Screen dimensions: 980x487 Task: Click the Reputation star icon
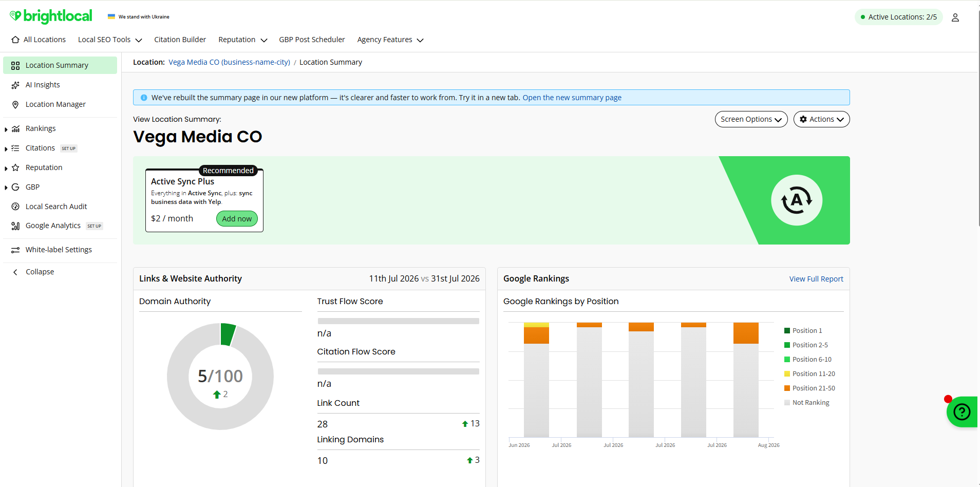15,167
